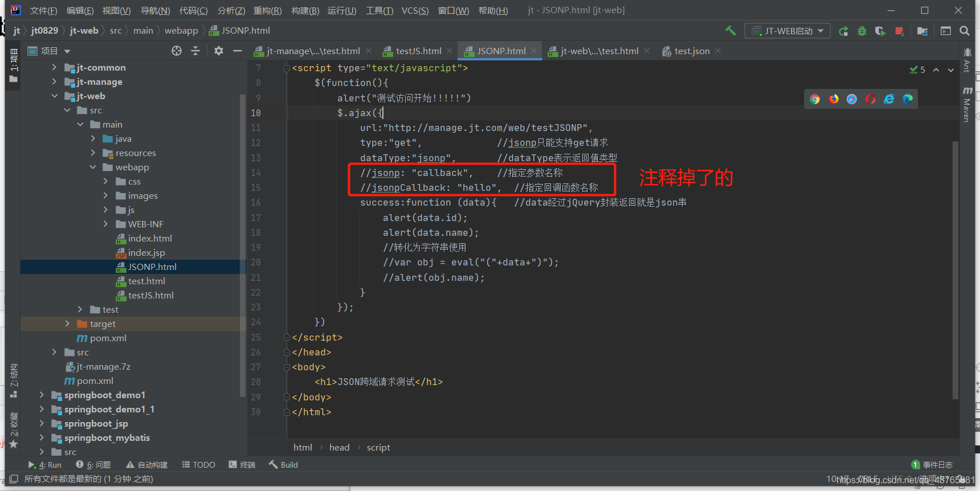The height and width of the screenshot is (491, 980).
Task: Collapse the jt-web module
Action: (x=54, y=96)
